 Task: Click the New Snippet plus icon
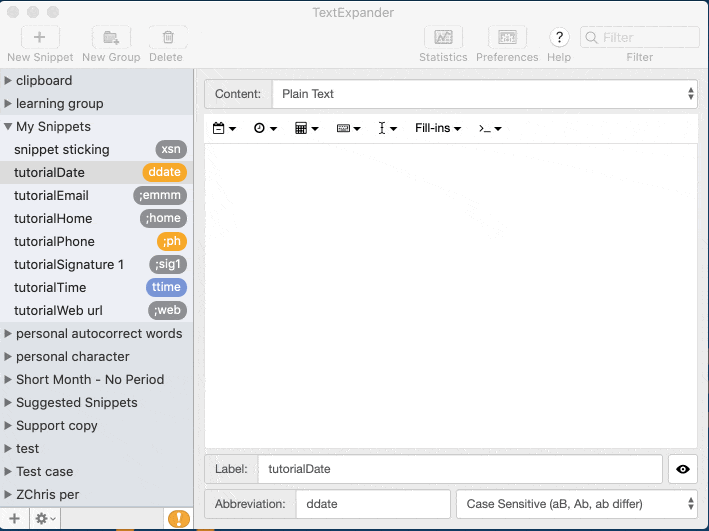(40, 37)
